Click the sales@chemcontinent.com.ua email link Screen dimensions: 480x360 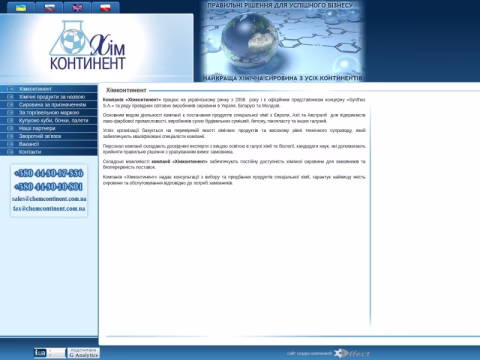tap(49, 199)
